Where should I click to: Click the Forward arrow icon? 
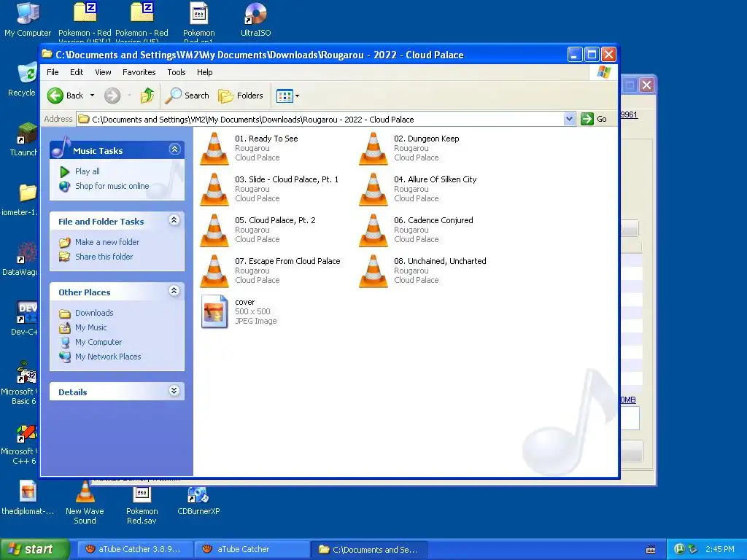tap(112, 96)
